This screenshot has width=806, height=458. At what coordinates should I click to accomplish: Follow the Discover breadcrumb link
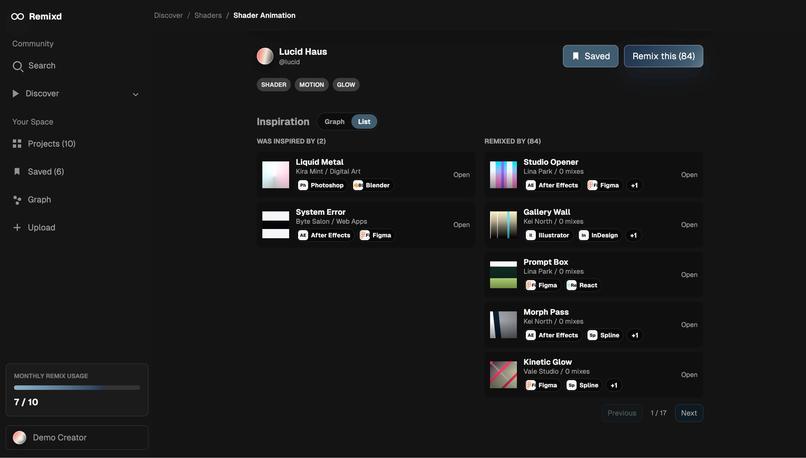tap(168, 15)
